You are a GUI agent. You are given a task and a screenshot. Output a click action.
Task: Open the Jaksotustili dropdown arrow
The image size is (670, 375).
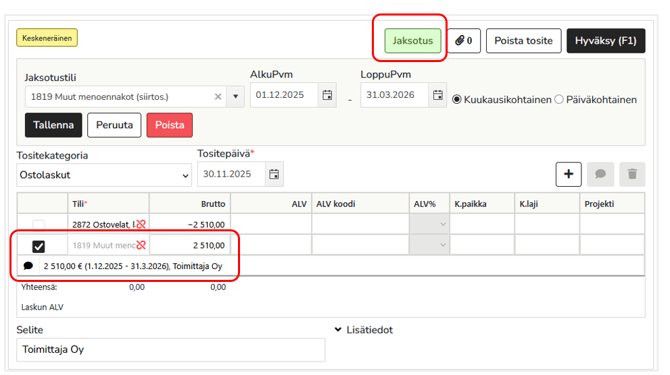pos(235,97)
